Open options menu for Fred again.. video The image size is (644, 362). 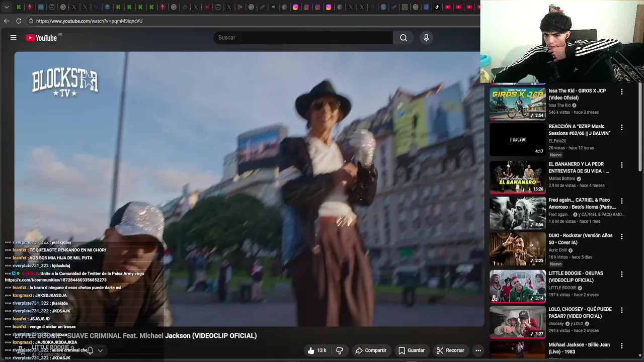point(622,201)
